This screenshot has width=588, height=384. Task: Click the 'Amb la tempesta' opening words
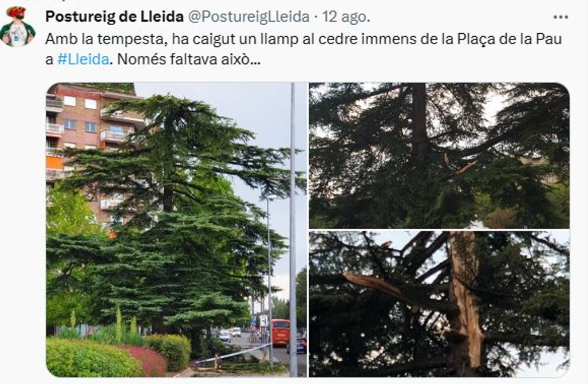(106, 40)
